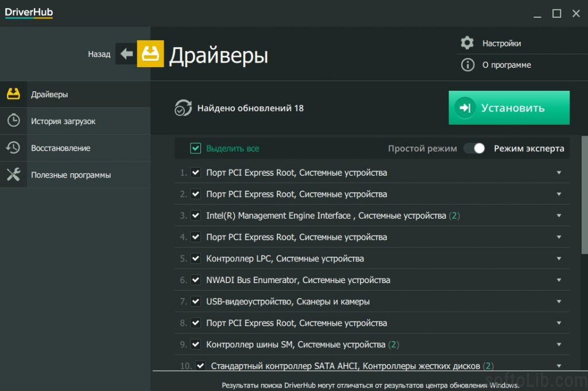The image size is (588, 391).
Task: Uncheck the NWADI Bus Enumerator checkbox
Action: pos(195,280)
